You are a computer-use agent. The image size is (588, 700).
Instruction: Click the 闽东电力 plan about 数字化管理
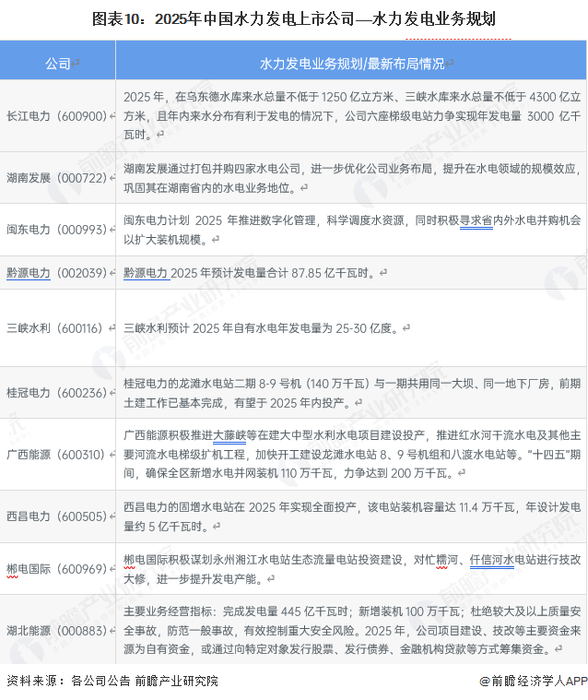[352, 230]
